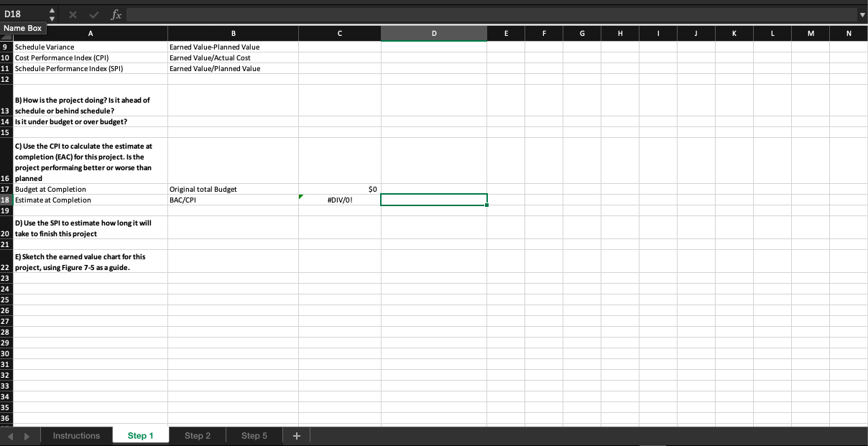The height and width of the screenshot is (446, 868).
Task: Add a new worksheet with the plus icon
Action: [x=296, y=435]
